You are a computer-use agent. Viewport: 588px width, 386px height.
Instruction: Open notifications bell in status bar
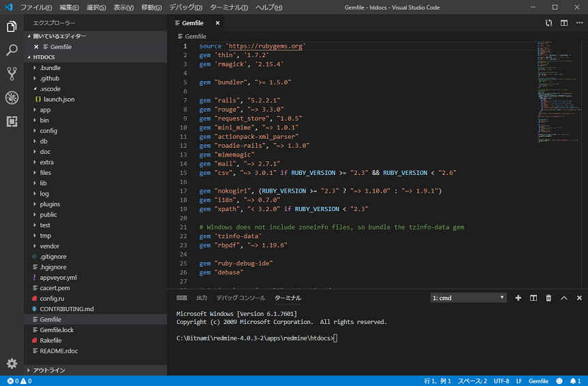point(575,381)
